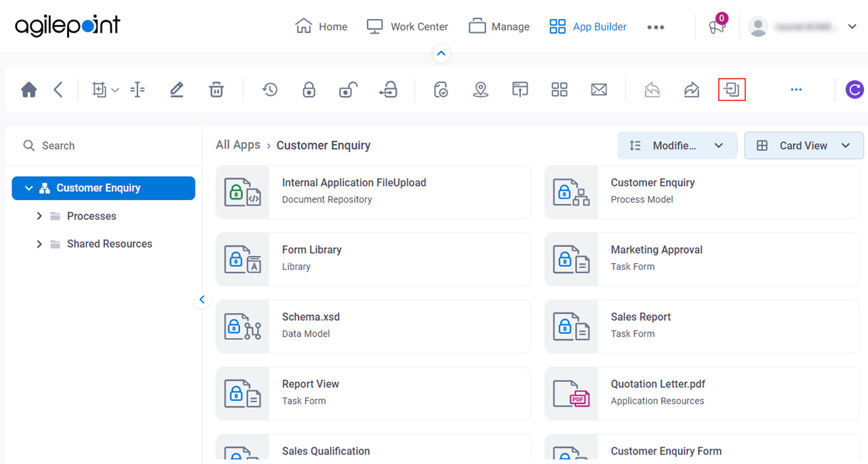Image resolution: width=868 pixels, height=464 pixels.
Task: Click the closed padlock check-out icon
Action: pyautogui.click(x=309, y=90)
